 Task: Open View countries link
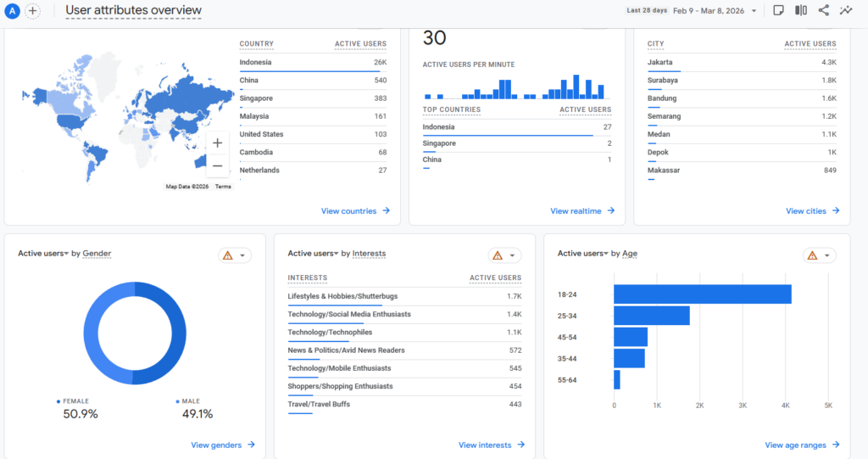(x=355, y=211)
